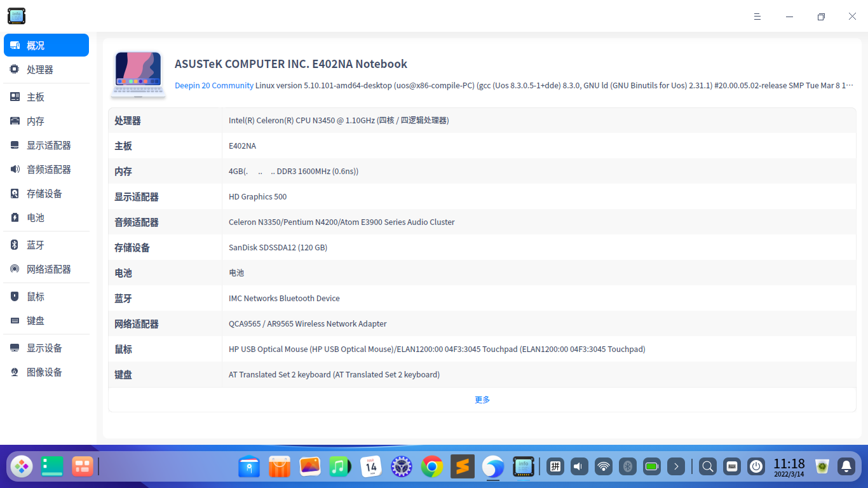
Task: Open the Deepin 20 Community link
Action: (x=214, y=85)
